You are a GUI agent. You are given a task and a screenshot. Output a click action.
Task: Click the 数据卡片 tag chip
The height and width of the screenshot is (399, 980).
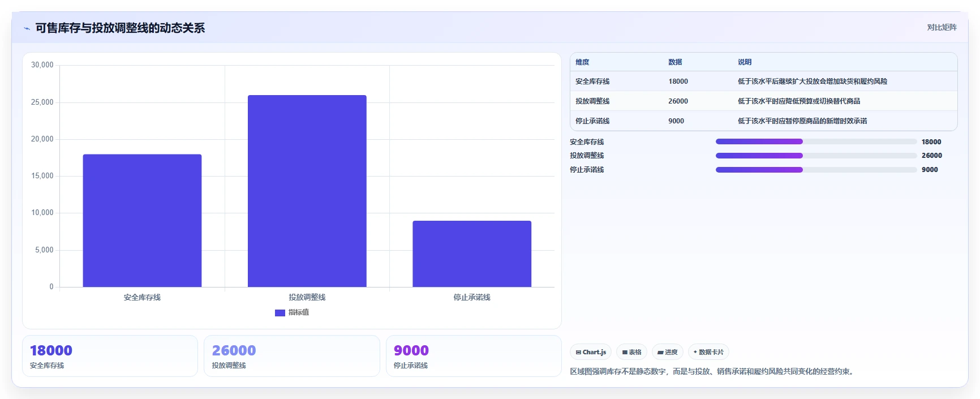708,352
